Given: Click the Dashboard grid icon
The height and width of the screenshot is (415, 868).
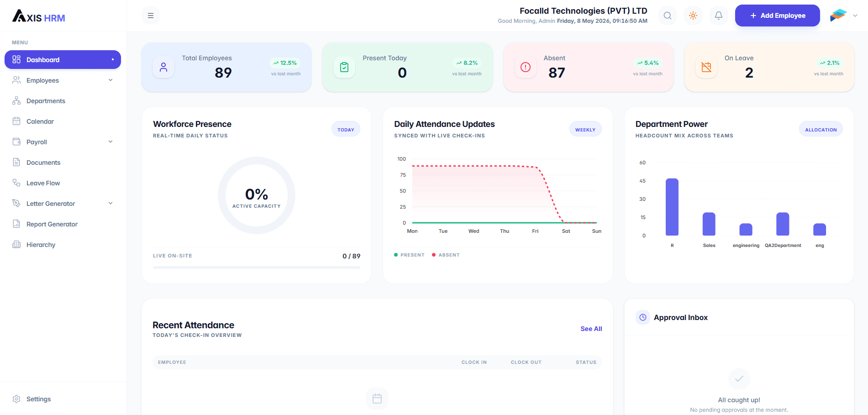Looking at the screenshot, I should [16, 59].
